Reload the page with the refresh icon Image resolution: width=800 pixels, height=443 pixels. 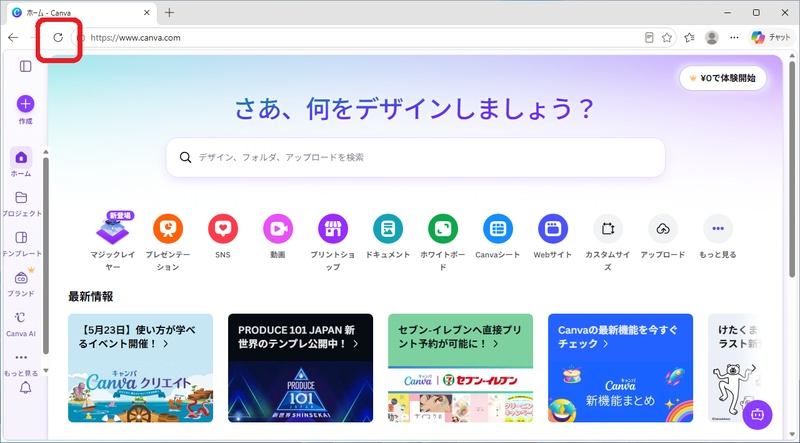(58, 37)
